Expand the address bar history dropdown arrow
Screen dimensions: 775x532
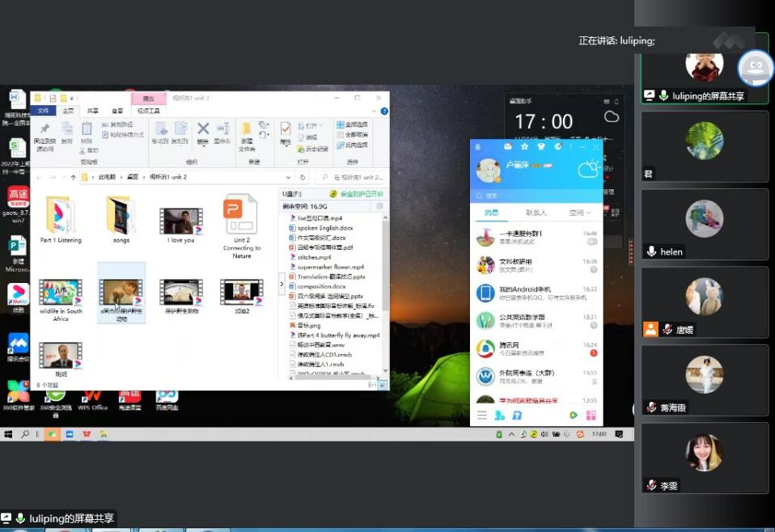click(289, 177)
